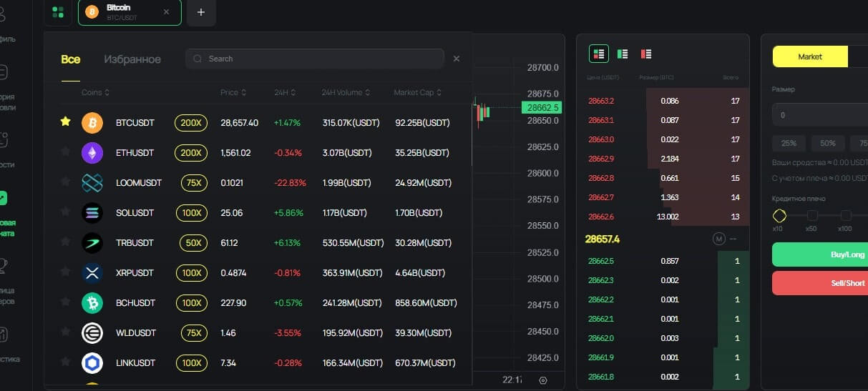Open chart settings gear icon

coord(543,380)
